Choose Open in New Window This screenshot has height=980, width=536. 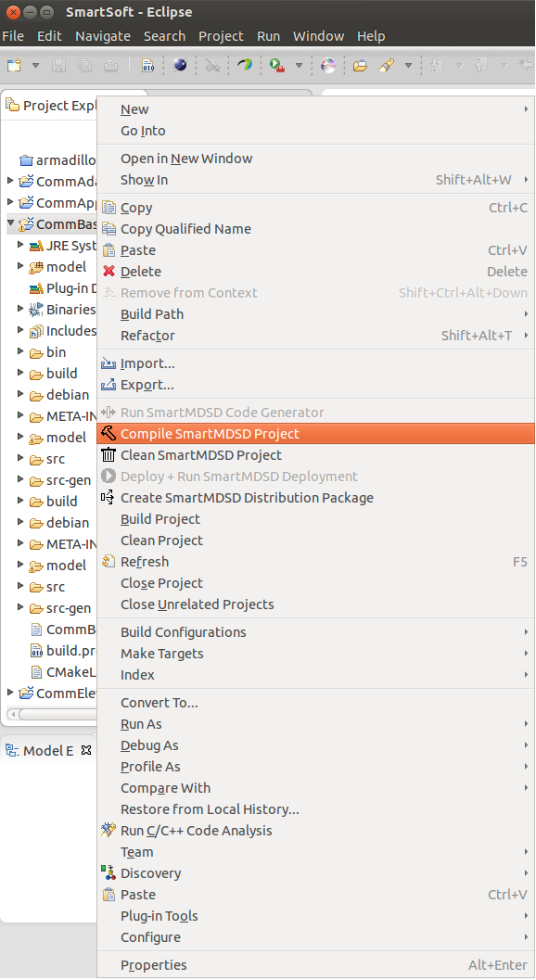(x=316, y=159)
